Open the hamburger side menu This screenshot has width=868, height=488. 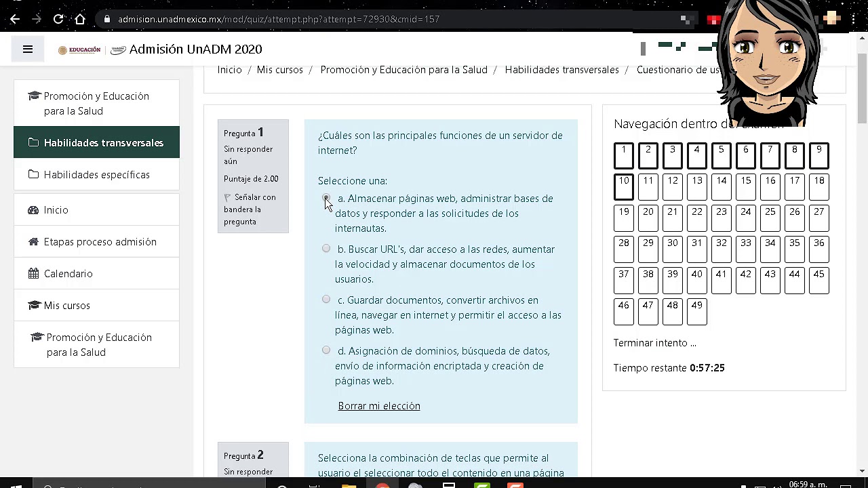click(28, 49)
